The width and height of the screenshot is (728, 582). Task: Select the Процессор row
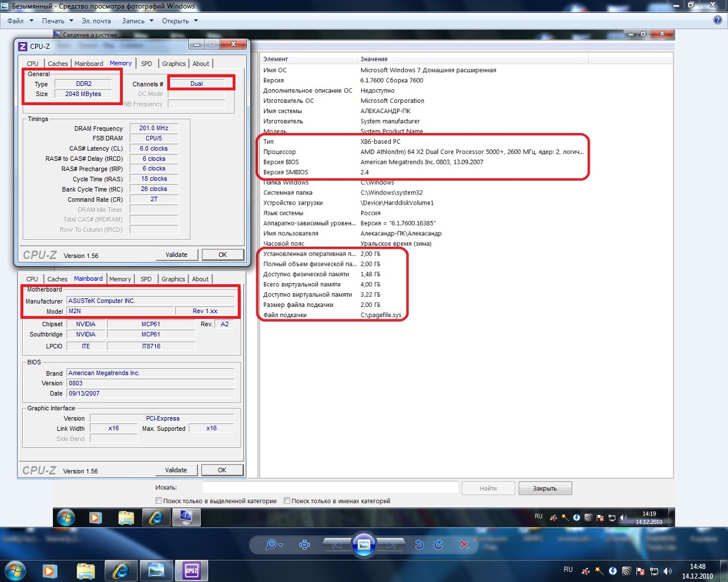pyautogui.click(x=423, y=152)
